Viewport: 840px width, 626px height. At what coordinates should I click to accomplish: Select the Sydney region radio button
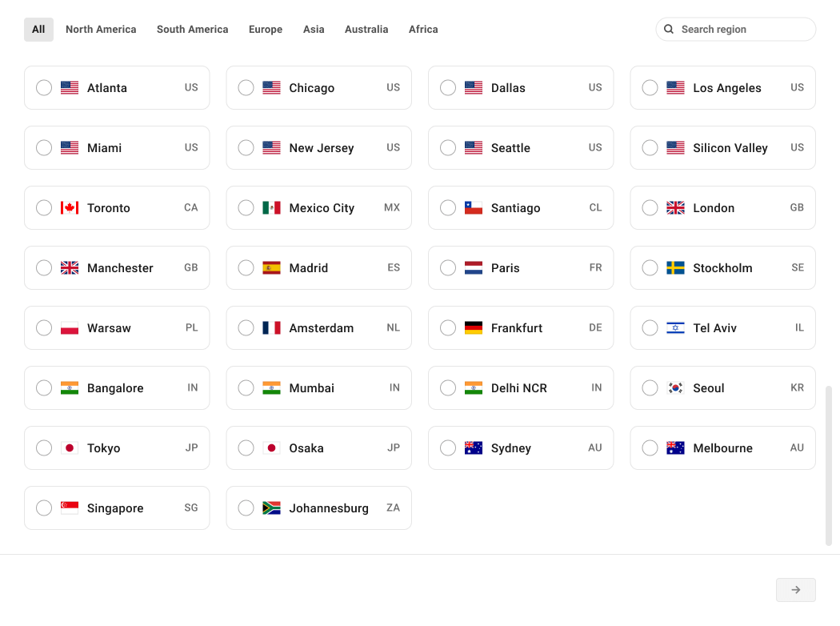tap(448, 447)
